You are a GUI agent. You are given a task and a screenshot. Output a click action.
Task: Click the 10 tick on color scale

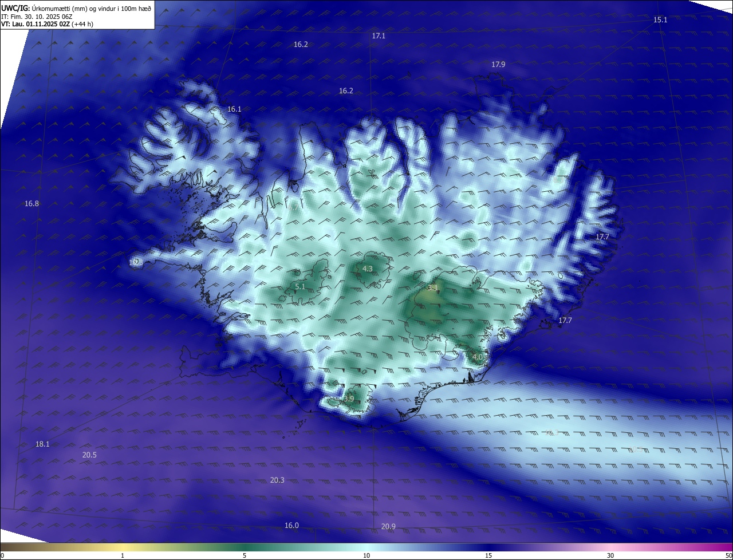click(366, 555)
